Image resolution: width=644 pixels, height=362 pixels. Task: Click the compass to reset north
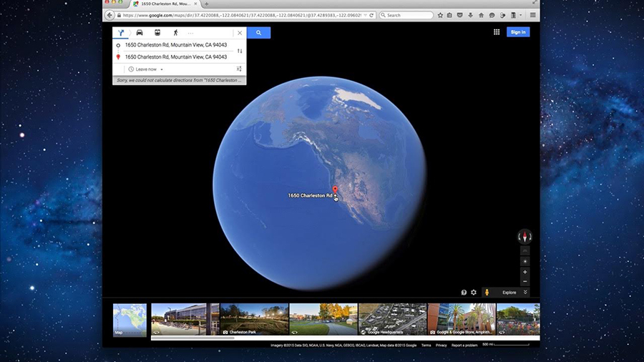[x=525, y=236]
